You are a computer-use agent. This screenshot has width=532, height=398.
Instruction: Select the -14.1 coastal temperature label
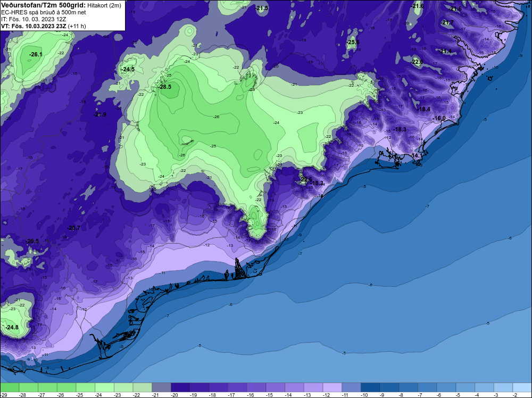(417, 156)
